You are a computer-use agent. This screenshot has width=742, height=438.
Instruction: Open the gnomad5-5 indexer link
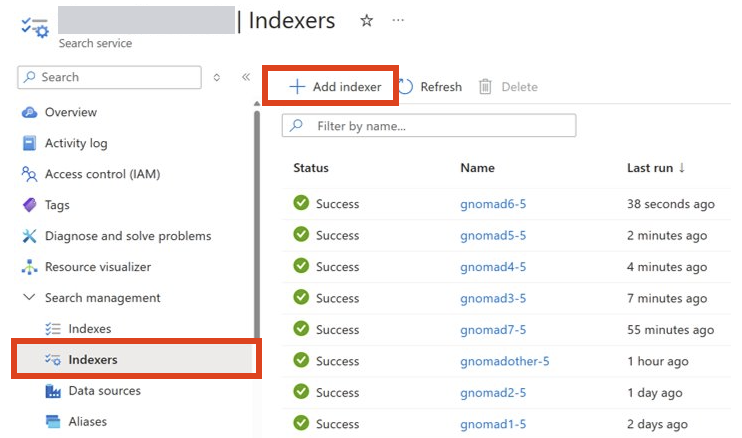coord(493,235)
